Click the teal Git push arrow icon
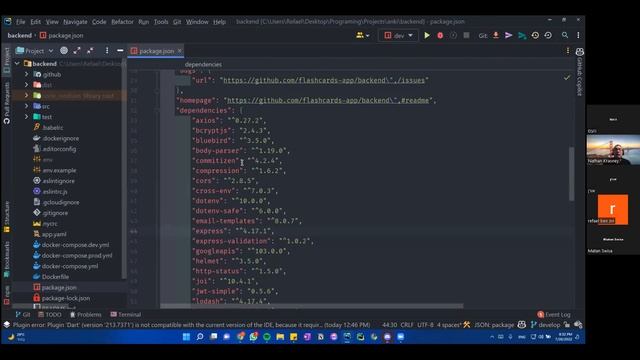The height and width of the screenshot is (360, 640). (522, 36)
